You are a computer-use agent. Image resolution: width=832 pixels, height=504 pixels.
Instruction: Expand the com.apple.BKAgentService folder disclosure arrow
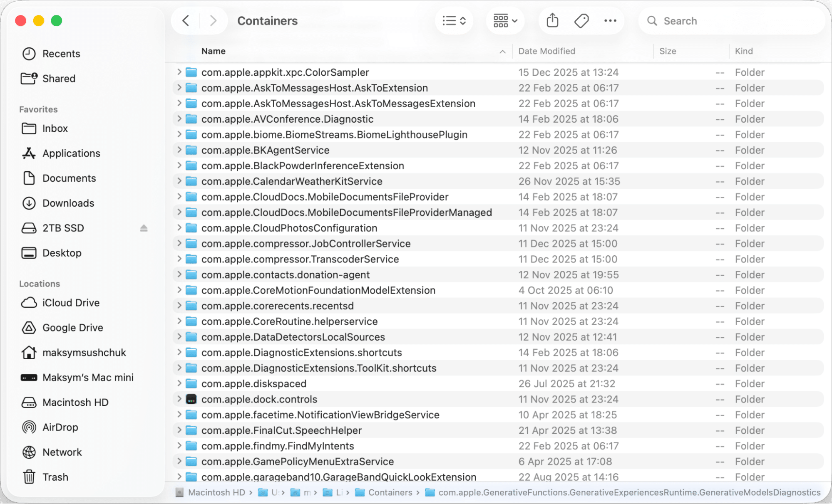point(179,150)
